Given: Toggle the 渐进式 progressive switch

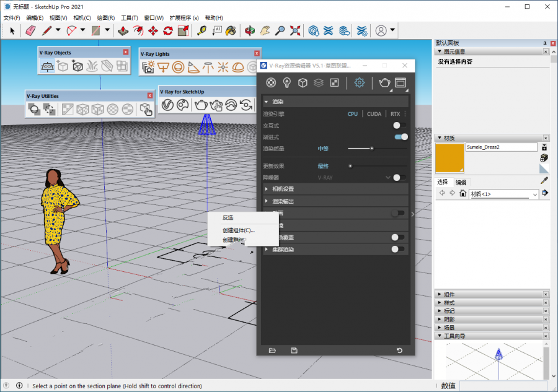Looking at the screenshot, I should pos(401,137).
